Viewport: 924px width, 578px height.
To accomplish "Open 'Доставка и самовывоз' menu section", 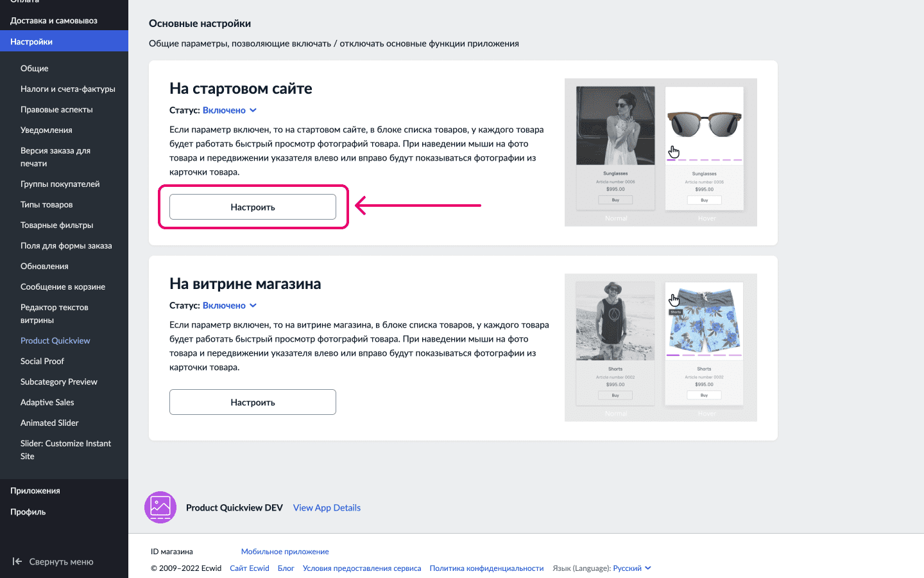I will [54, 21].
